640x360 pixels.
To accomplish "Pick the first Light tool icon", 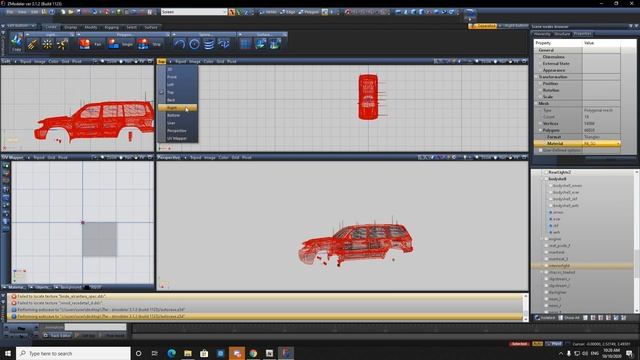I will click(32, 44).
